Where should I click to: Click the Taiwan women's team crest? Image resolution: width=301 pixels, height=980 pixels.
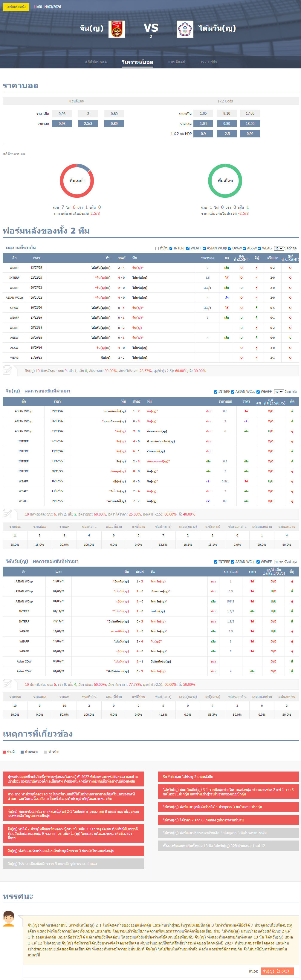185,29
